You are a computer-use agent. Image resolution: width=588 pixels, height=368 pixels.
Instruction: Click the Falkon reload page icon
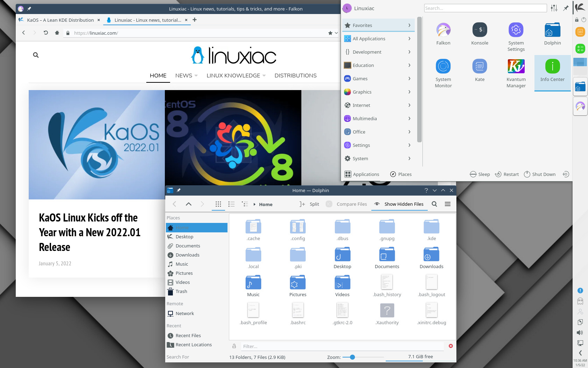click(x=45, y=33)
